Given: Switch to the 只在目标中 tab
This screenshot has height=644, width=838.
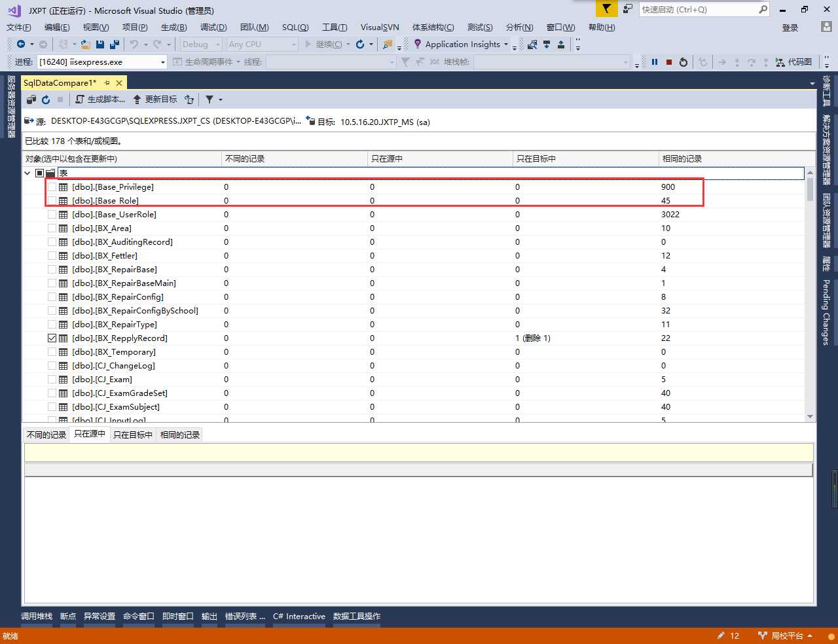Looking at the screenshot, I should click(x=133, y=435).
